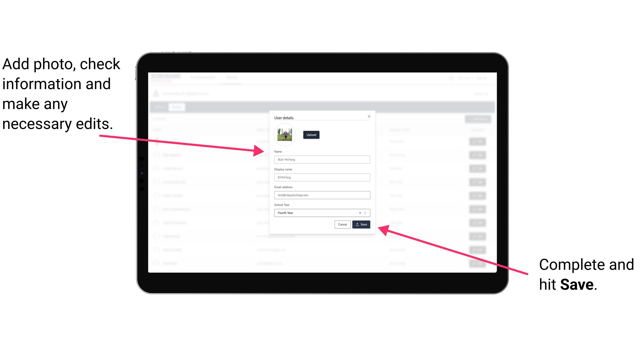Open the Fourth Year dropdown options
644x346 pixels.
tap(366, 213)
